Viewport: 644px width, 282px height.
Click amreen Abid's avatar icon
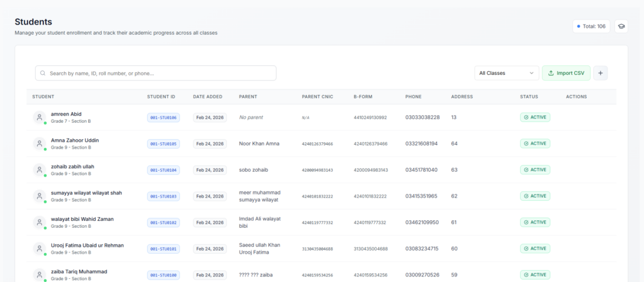(40, 117)
